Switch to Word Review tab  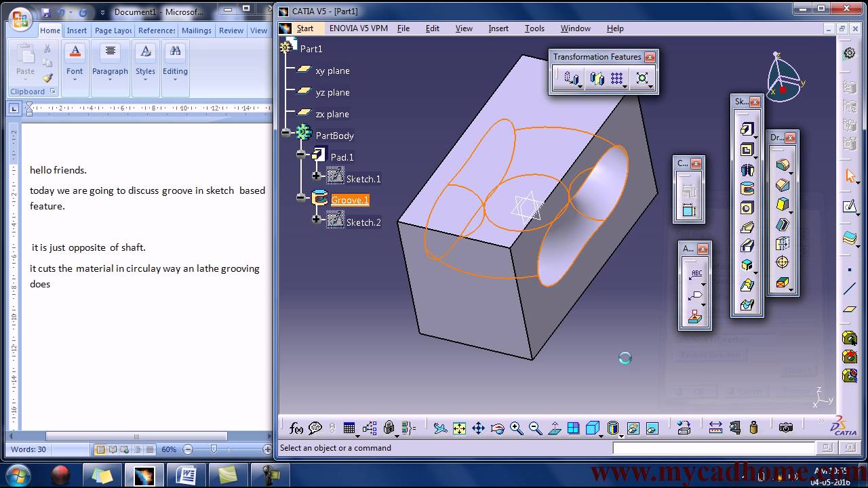point(231,30)
